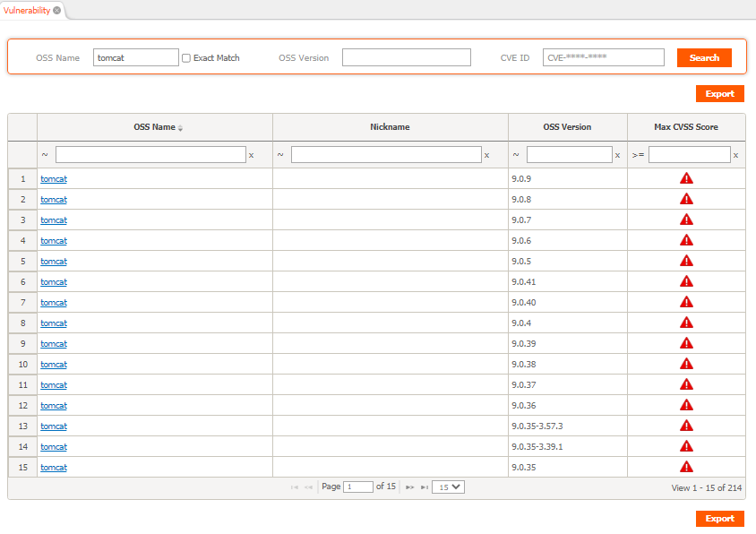This screenshot has height=534, width=756.
Task: Enable the Exact Match checkbox
Action: click(x=186, y=58)
